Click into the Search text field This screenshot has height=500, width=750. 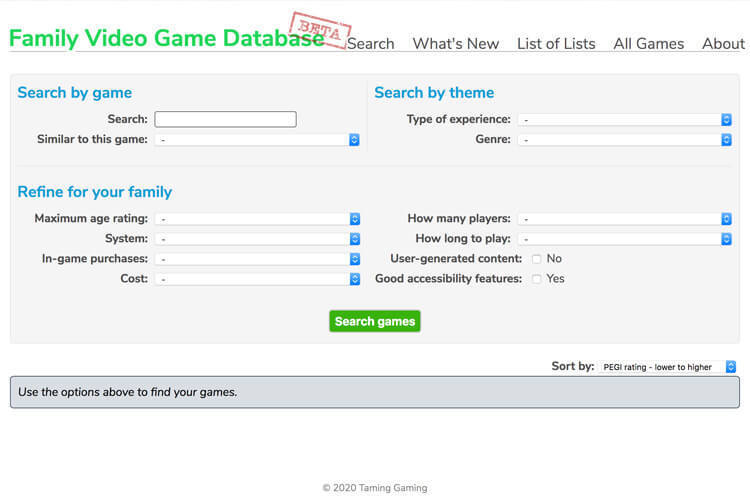(x=225, y=119)
